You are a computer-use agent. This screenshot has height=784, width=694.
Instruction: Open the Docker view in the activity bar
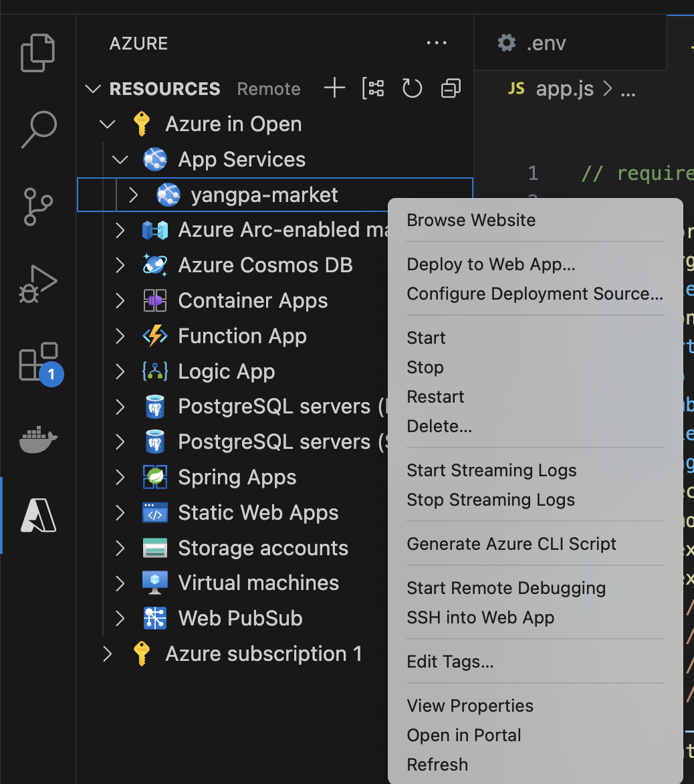coord(38,439)
